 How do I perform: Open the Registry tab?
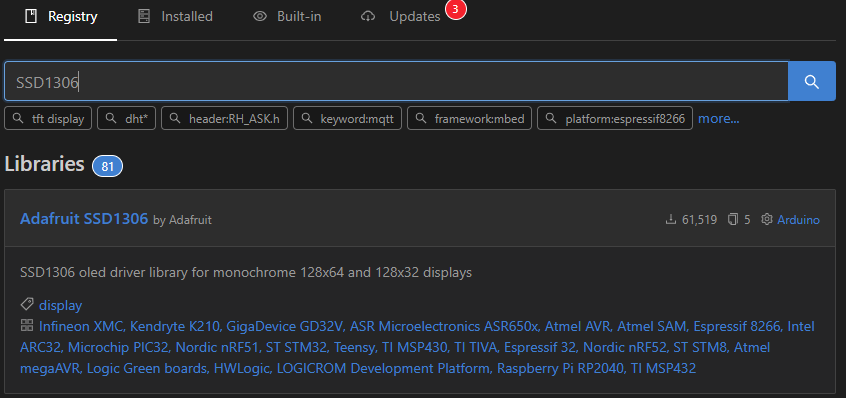click(x=61, y=17)
